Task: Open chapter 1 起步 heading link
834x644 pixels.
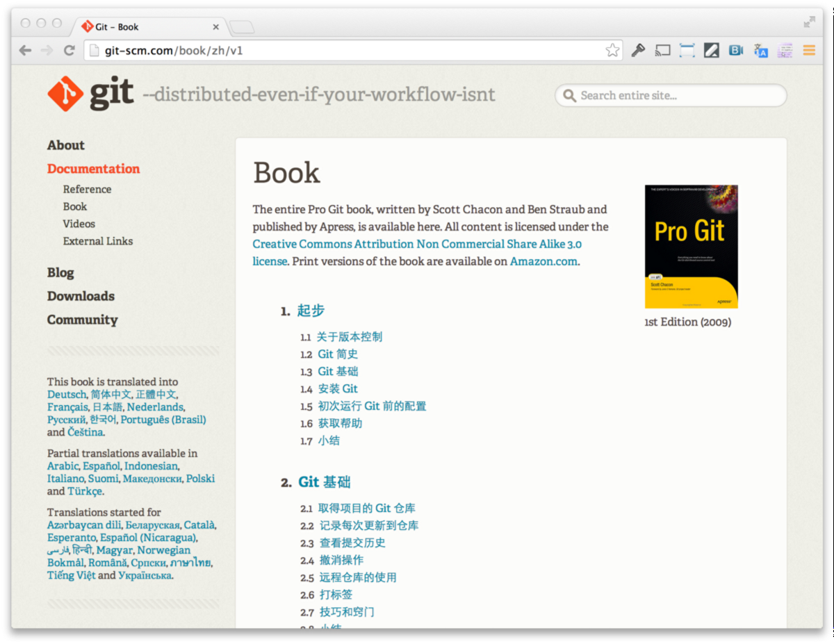Action: 311,311
